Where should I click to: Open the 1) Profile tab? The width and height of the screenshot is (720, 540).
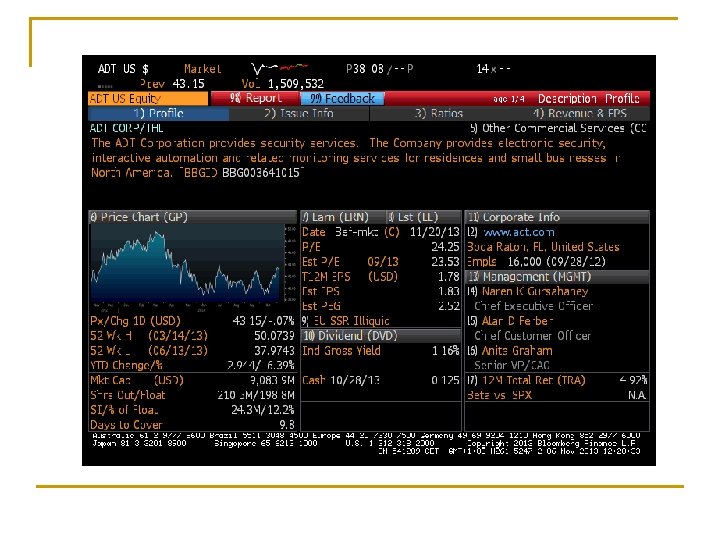point(158,113)
